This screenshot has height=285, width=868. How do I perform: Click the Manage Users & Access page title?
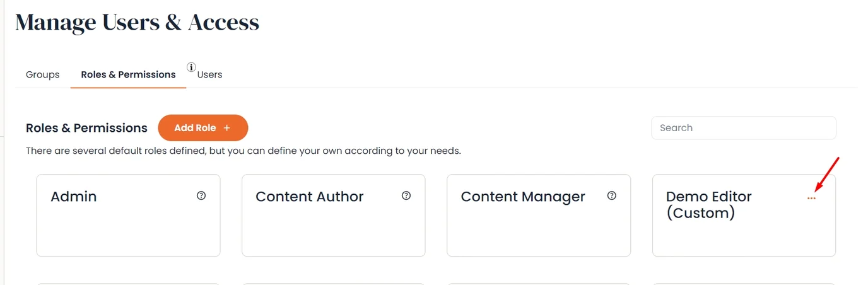[137, 23]
